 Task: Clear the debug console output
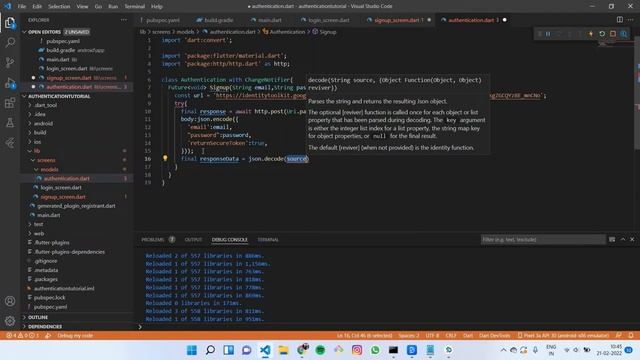tap(612, 240)
